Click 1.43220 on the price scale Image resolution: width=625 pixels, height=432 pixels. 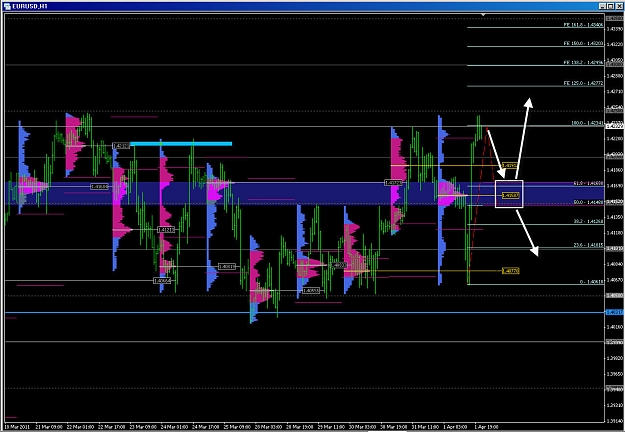pyautogui.click(x=615, y=44)
